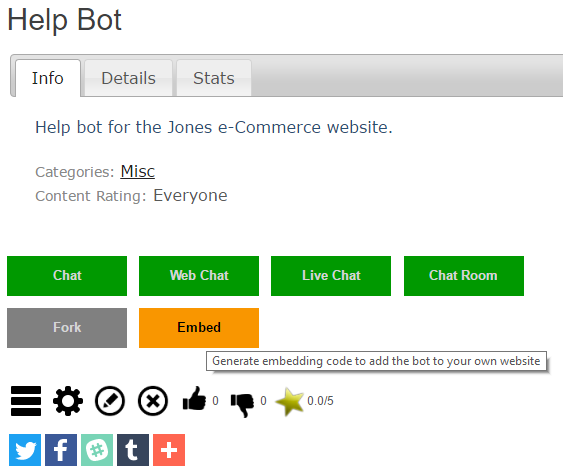
Task: Select the Info tab
Action: [48, 78]
